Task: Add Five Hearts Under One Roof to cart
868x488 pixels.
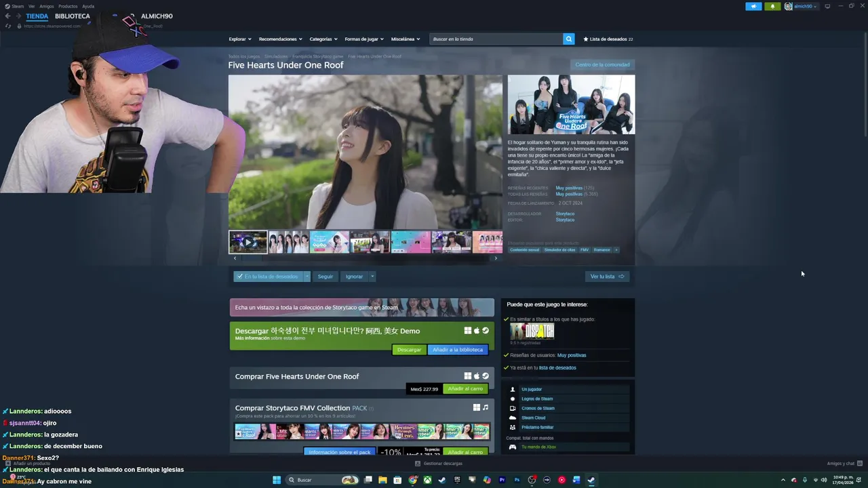Action: click(x=465, y=389)
